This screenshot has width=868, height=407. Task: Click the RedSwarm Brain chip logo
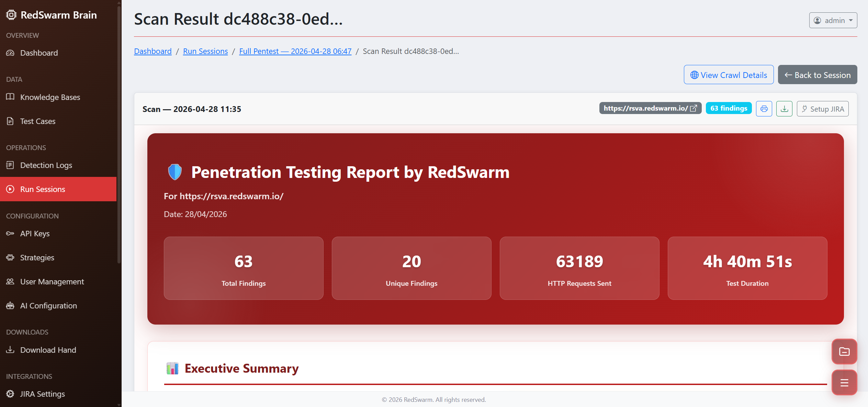coord(11,15)
